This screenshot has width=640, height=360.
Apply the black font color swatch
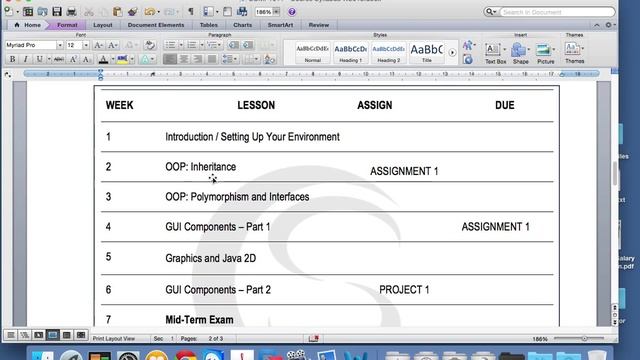103,60
